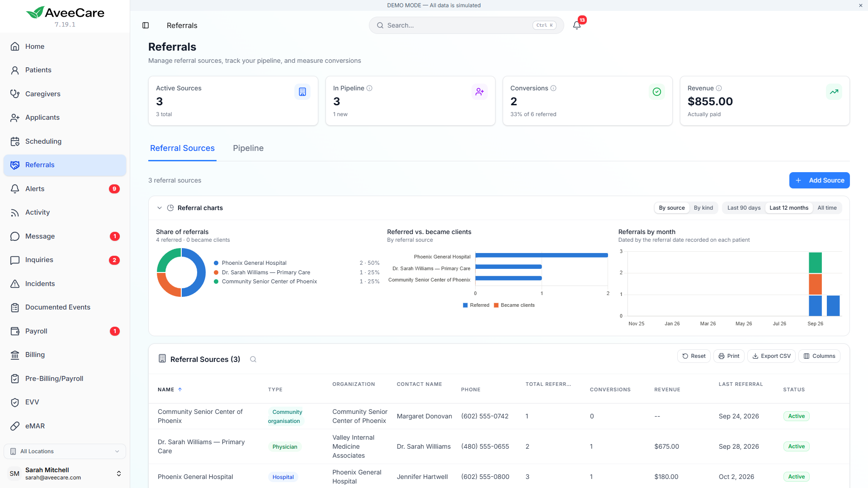The width and height of the screenshot is (868, 488).
Task: Dismiss the demo mode banner
Action: coord(861,5)
